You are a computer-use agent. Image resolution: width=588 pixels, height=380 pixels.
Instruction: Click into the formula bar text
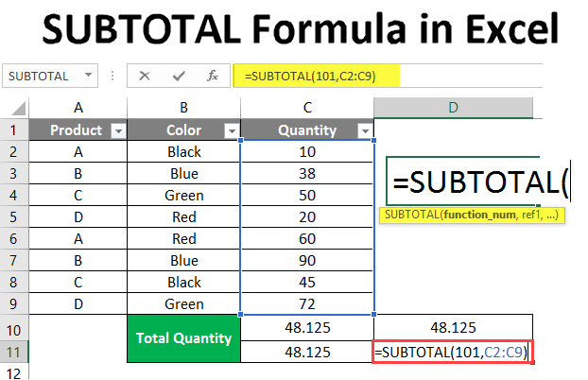point(310,77)
